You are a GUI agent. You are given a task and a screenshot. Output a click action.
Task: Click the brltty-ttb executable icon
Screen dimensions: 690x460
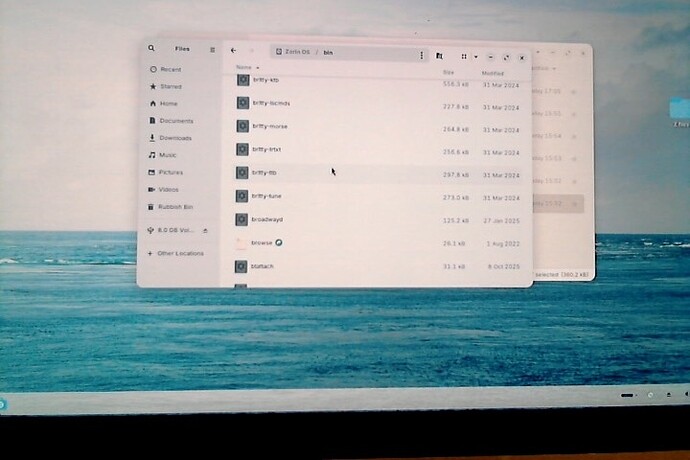[242, 173]
